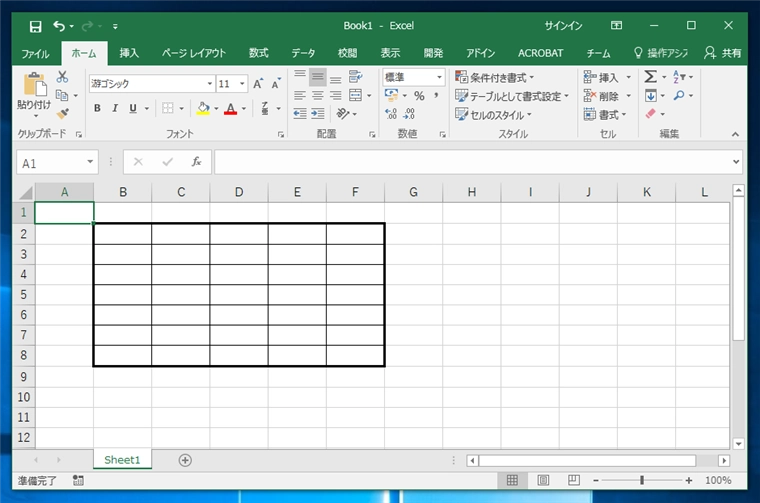
Task: Apply the borders icon
Action: [168, 108]
